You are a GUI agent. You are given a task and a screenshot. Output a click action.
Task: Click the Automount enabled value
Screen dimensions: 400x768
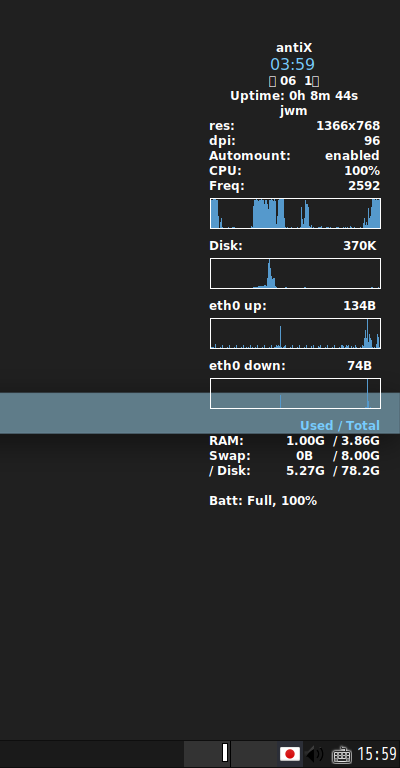[x=352, y=156]
